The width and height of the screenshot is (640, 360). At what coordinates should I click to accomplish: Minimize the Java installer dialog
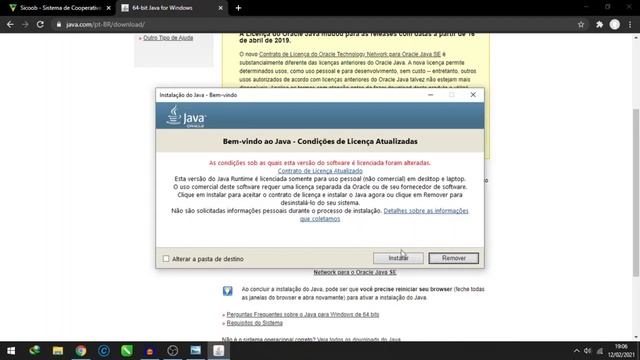(x=430, y=95)
